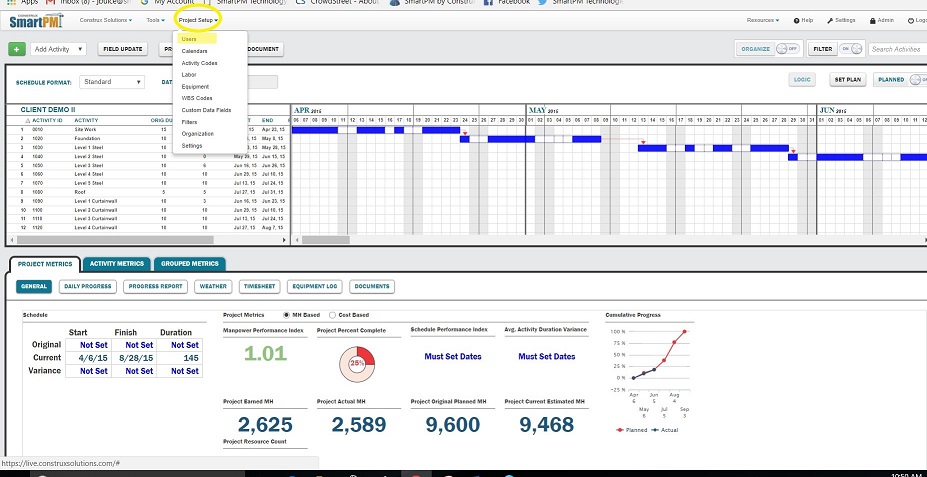This screenshot has width=927, height=477.
Task: Select the Cost Based radio button
Action: point(332,315)
